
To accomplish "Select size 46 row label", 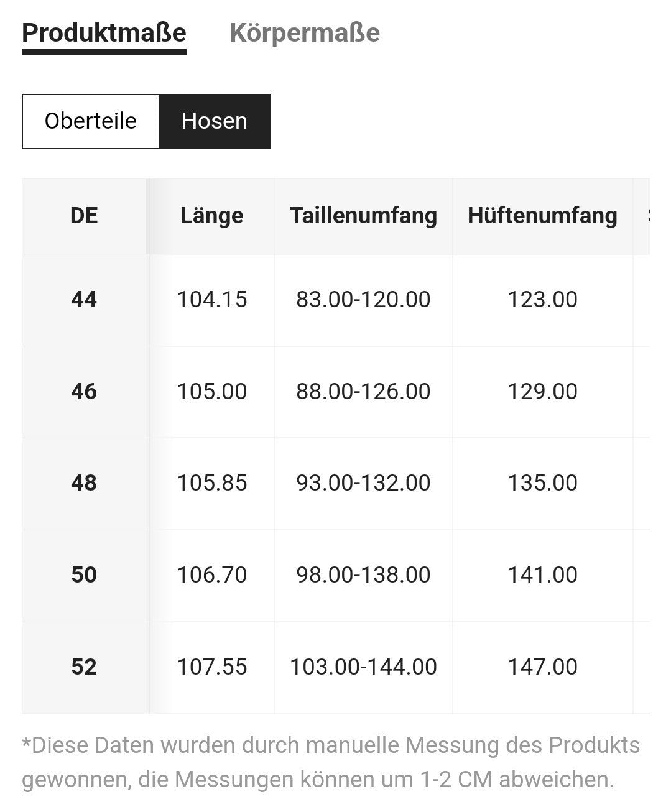I will click(x=84, y=392).
